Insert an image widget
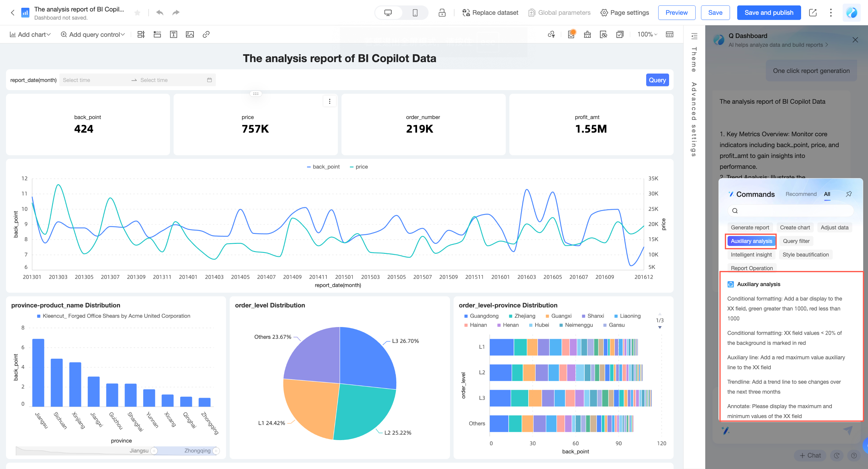The image size is (868, 469). pyautogui.click(x=190, y=34)
